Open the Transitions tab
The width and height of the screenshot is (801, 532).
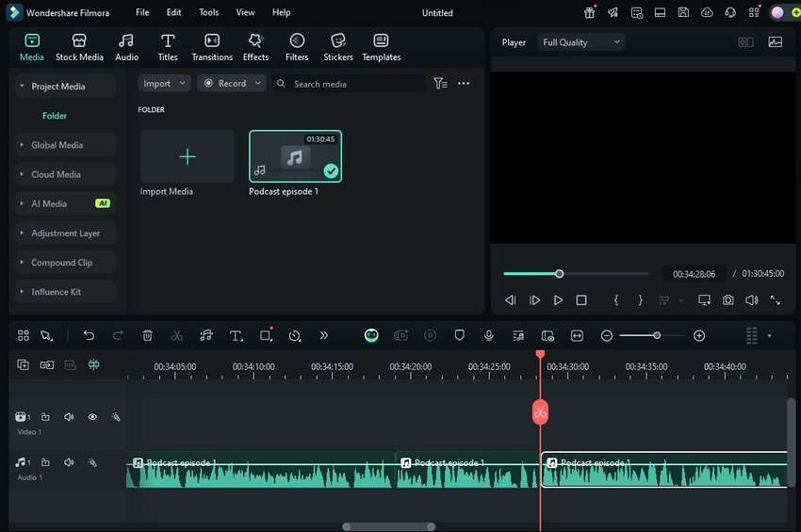212,47
